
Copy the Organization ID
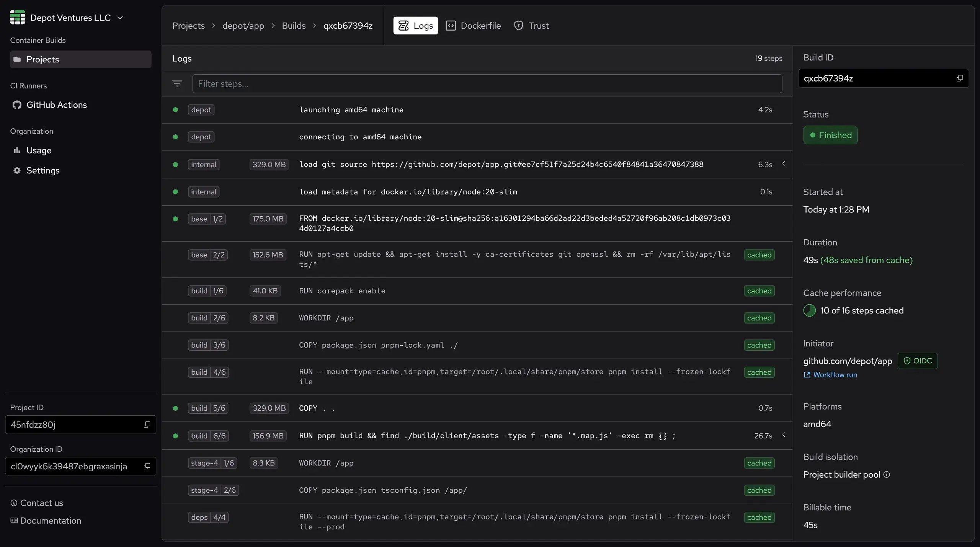(147, 466)
